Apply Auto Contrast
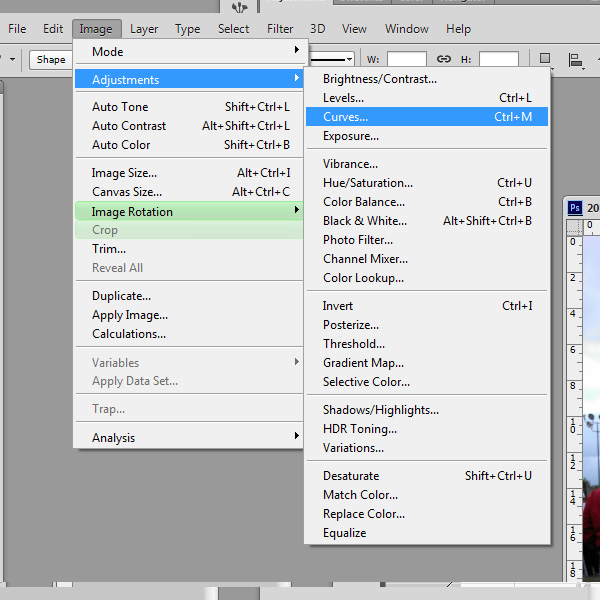Image resolution: width=600 pixels, height=600 pixels. (189, 126)
